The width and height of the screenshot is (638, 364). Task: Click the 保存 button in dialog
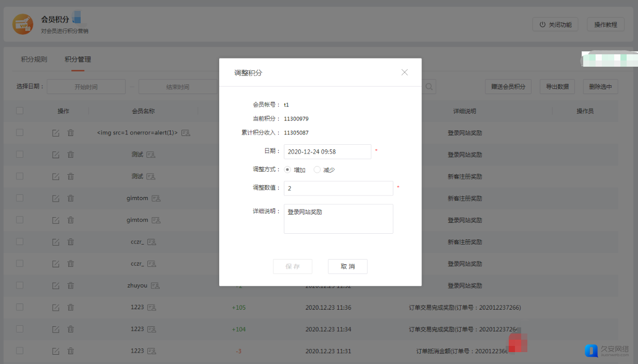(293, 266)
